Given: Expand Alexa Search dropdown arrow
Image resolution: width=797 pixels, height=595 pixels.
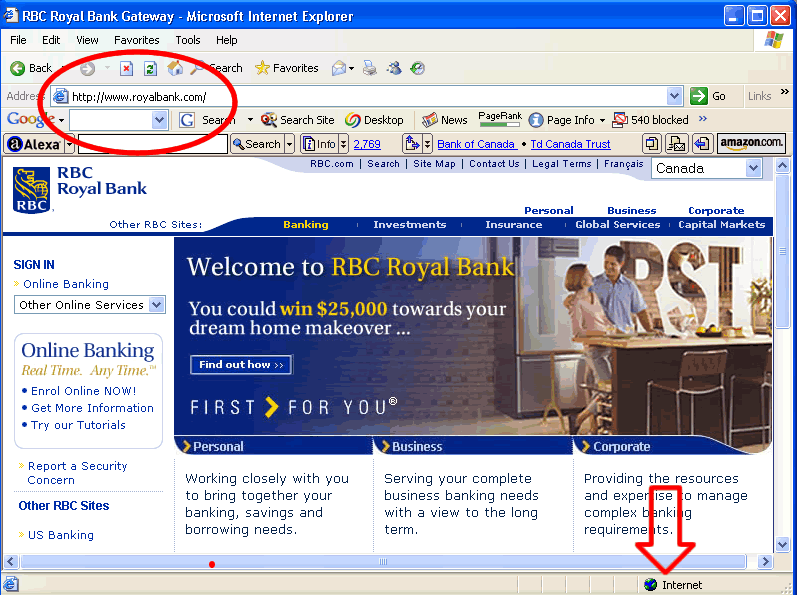Looking at the screenshot, I should [289, 144].
